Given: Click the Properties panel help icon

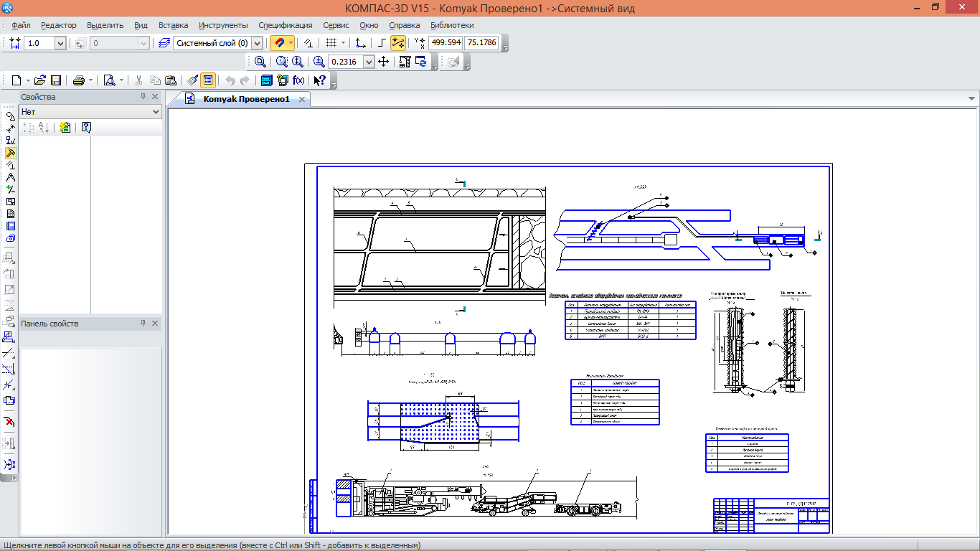Looking at the screenshot, I should pos(86,128).
